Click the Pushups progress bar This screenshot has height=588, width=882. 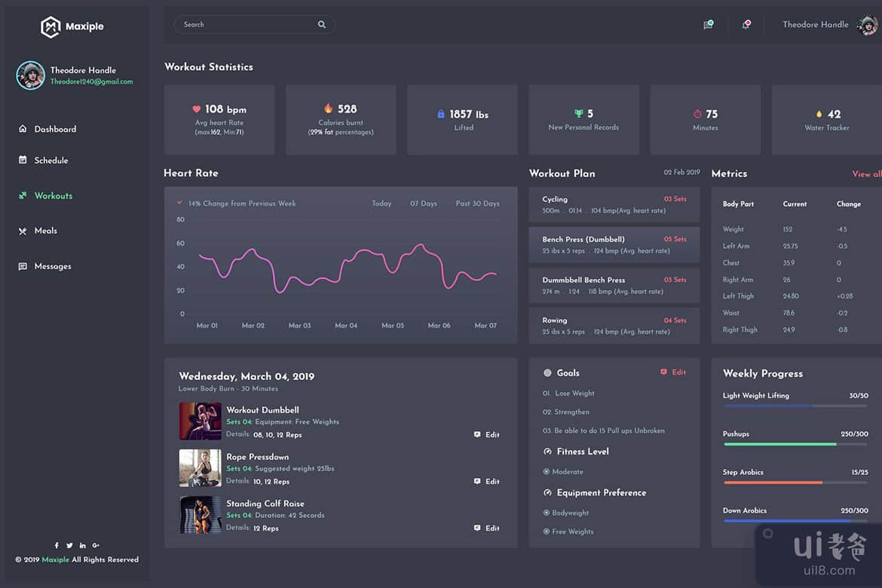click(795, 444)
